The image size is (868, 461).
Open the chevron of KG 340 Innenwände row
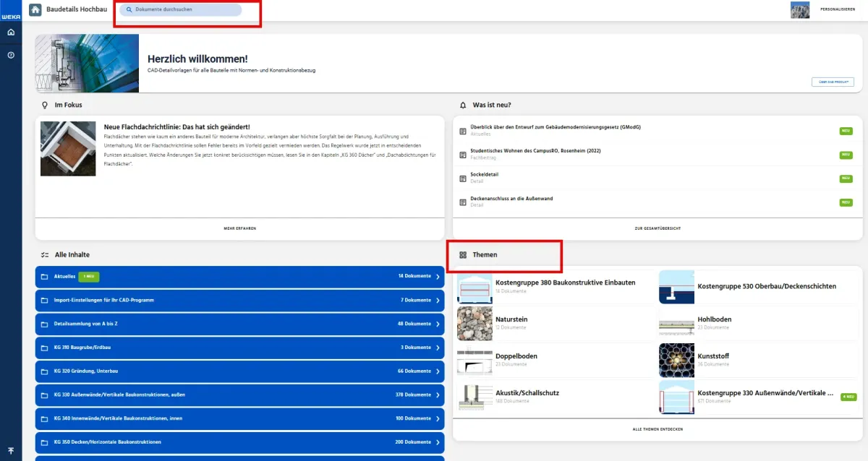click(x=438, y=418)
